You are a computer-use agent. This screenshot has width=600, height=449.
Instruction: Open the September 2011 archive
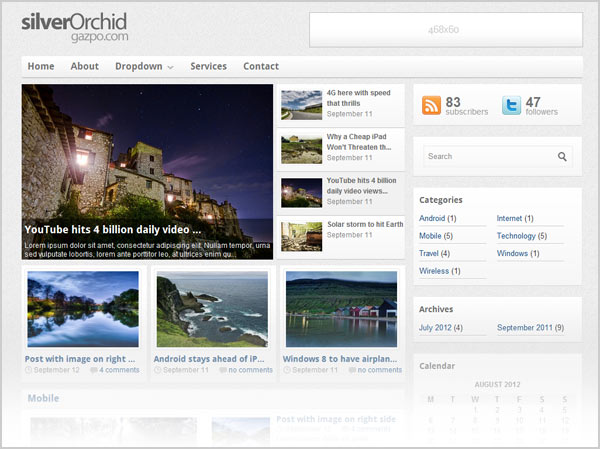525,328
